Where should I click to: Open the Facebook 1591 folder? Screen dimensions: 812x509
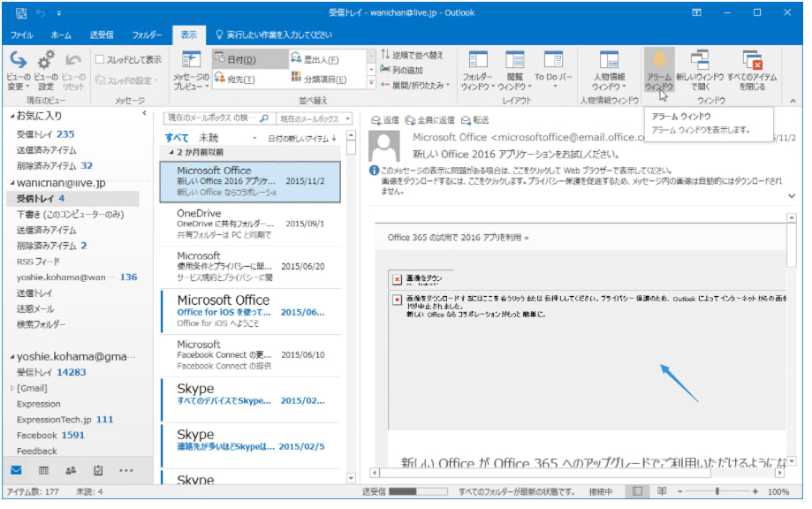50,436
